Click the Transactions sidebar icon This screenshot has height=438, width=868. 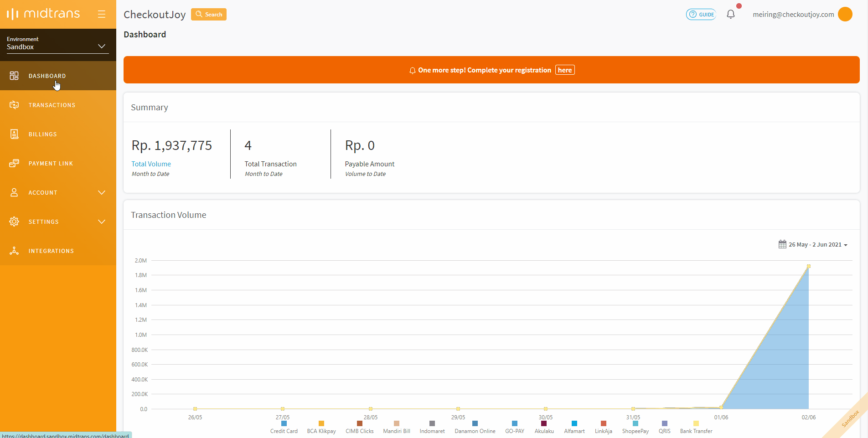[x=14, y=105]
